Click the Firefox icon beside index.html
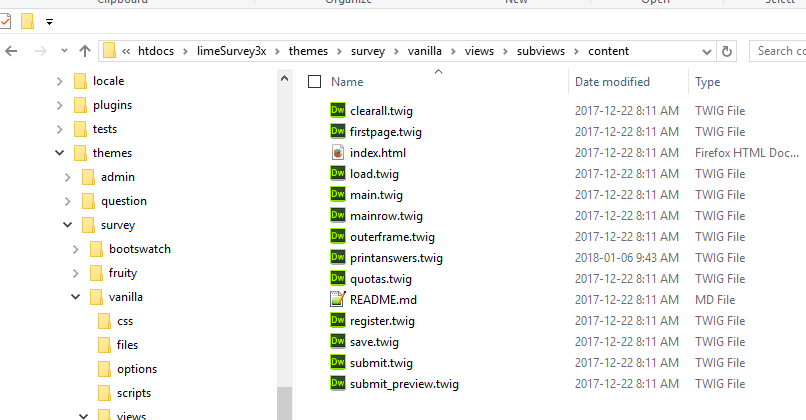Viewport: 806px width, 420px height. pyautogui.click(x=338, y=152)
